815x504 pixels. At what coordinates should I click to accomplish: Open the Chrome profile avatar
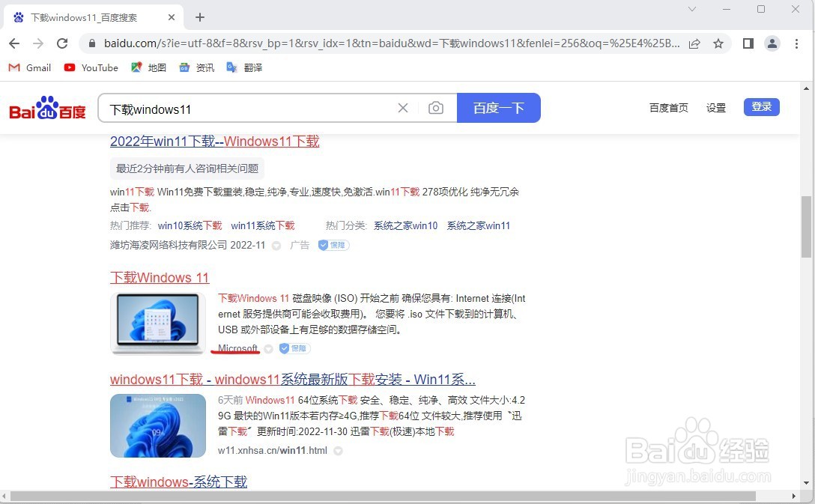[x=772, y=43]
